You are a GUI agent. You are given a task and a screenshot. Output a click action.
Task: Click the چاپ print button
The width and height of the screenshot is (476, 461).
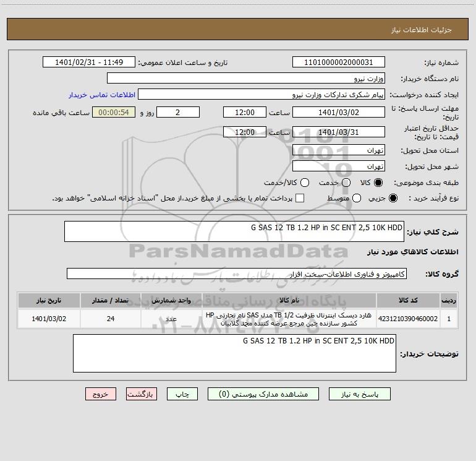click(x=182, y=394)
